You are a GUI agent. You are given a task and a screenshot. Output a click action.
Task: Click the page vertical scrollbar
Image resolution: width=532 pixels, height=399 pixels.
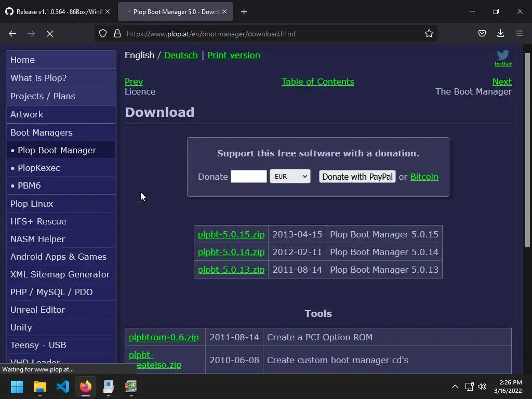[527, 150]
